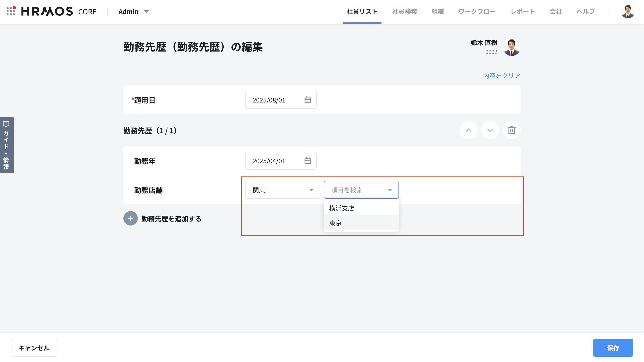Open the ガイド・情報 side panel

click(7, 145)
